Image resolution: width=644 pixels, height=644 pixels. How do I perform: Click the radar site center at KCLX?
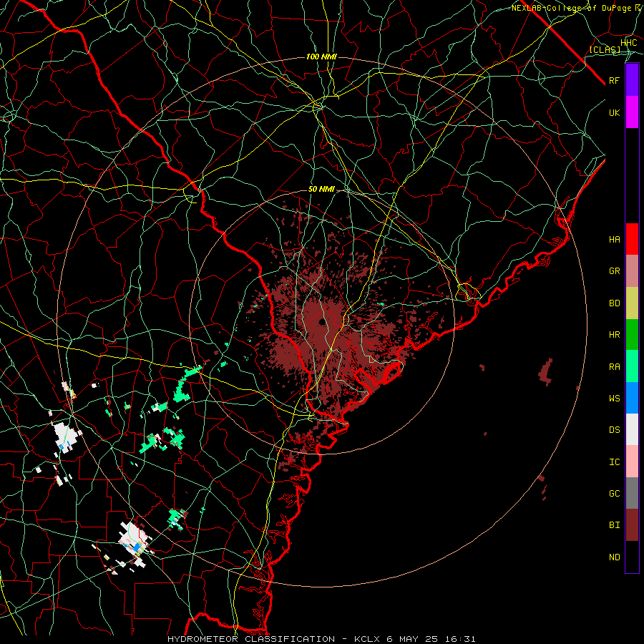(321, 321)
